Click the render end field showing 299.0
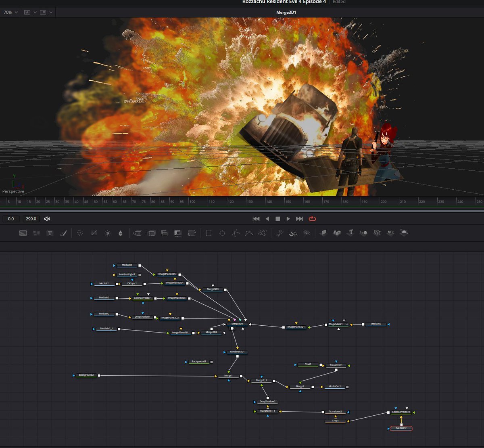This screenshot has width=484, height=448. point(31,219)
